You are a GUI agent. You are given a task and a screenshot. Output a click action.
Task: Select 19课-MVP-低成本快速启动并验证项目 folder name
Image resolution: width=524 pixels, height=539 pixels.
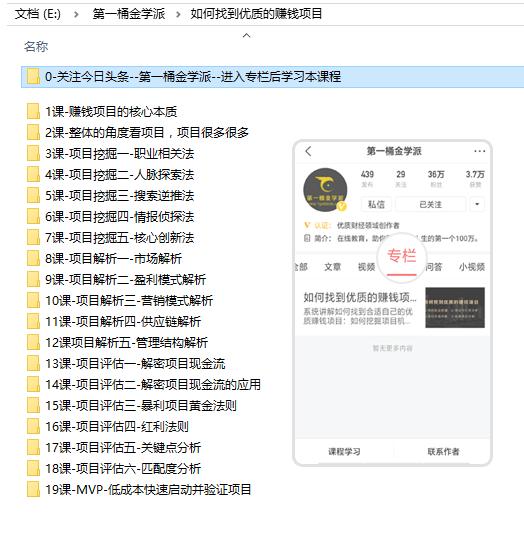[148, 490]
